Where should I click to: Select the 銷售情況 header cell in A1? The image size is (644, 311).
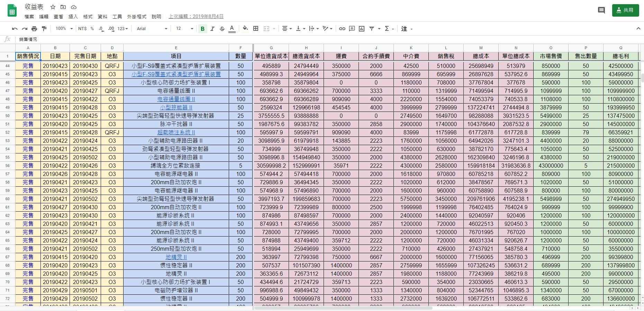(28, 56)
